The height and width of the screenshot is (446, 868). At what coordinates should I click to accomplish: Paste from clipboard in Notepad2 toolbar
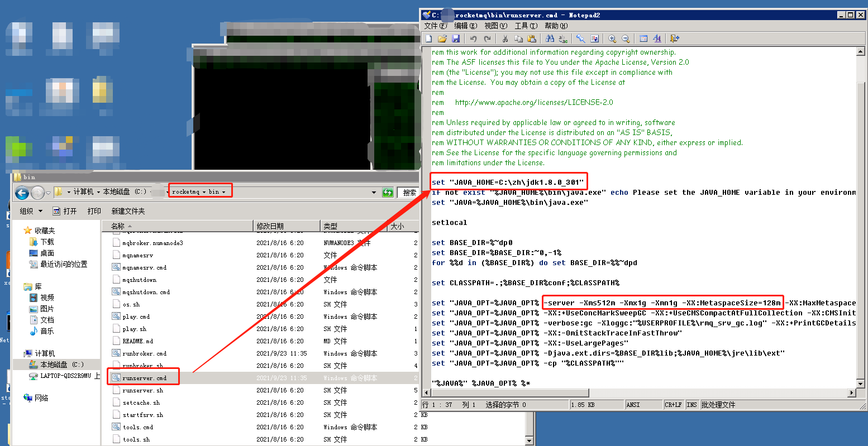point(532,39)
